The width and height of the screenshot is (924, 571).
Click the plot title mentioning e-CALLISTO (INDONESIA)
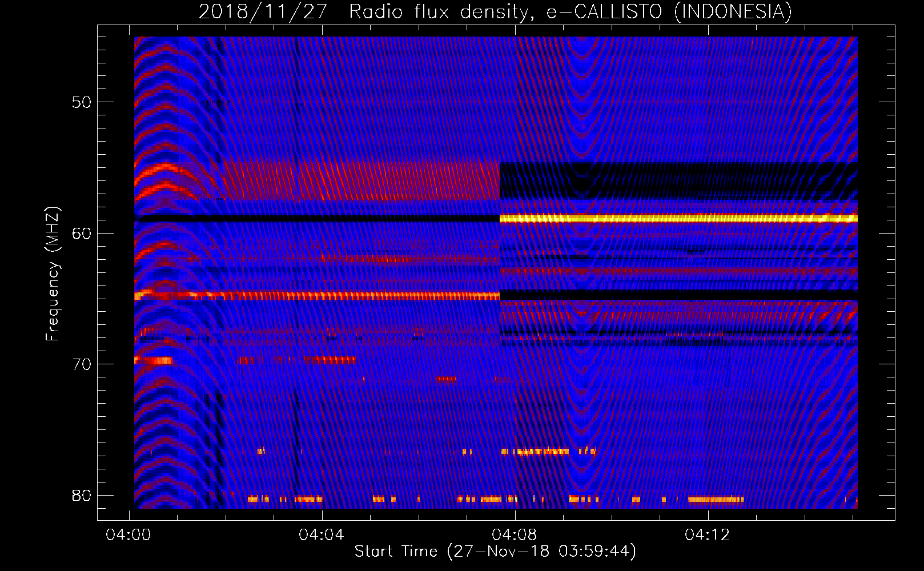tap(495, 11)
